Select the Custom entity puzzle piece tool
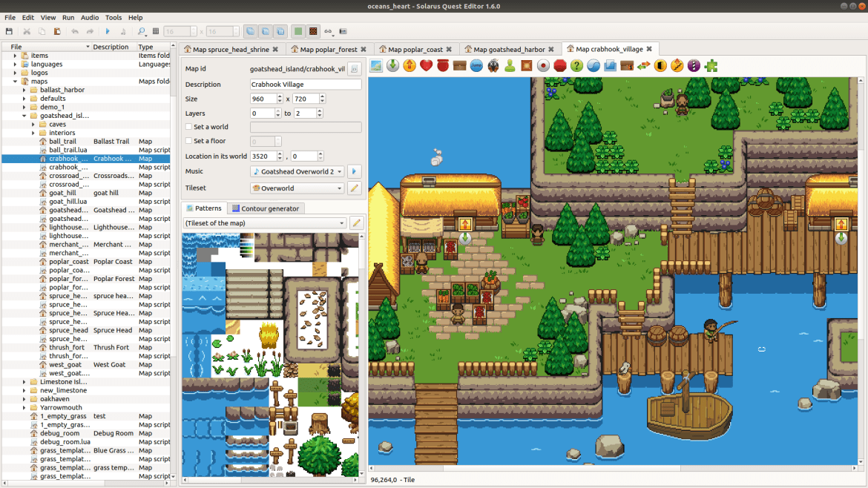The image size is (868, 488). (711, 66)
